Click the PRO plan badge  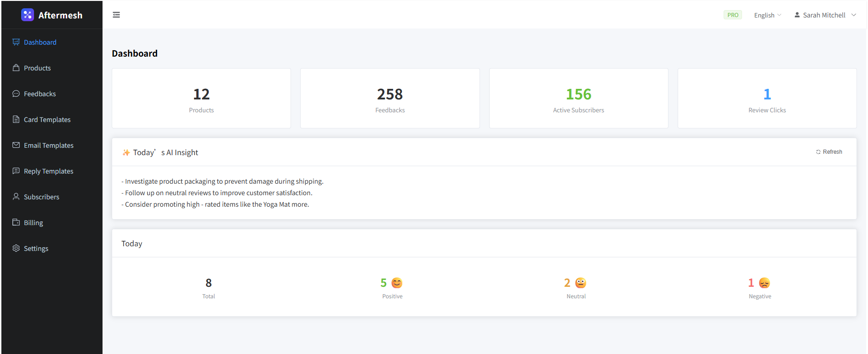tap(733, 15)
